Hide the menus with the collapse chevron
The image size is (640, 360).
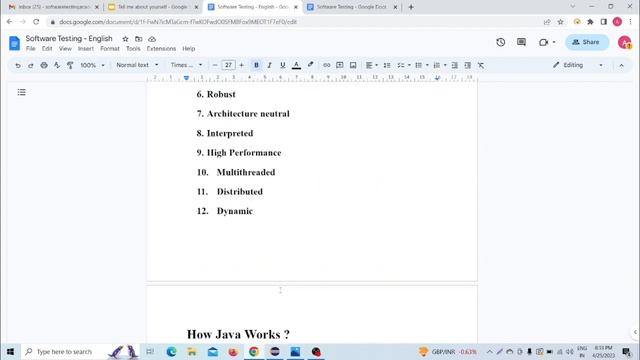pos(621,65)
